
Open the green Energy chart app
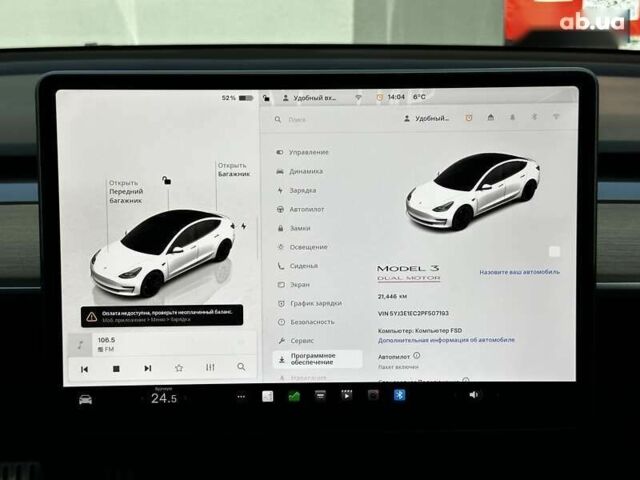(x=294, y=396)
